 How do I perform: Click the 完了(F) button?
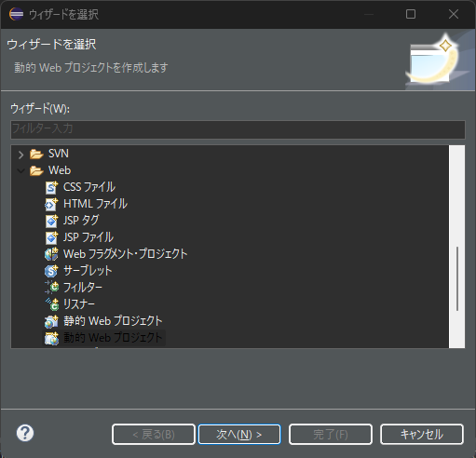(331, 435)
